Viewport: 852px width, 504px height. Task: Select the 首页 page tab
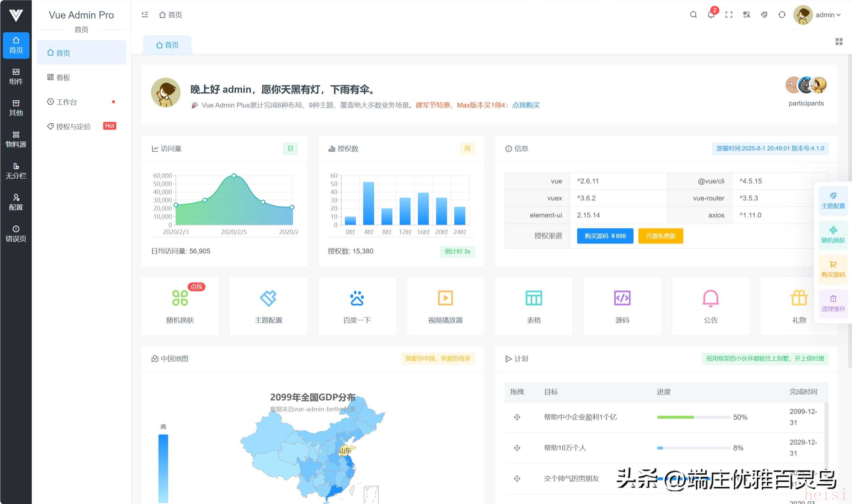[167, 45]
